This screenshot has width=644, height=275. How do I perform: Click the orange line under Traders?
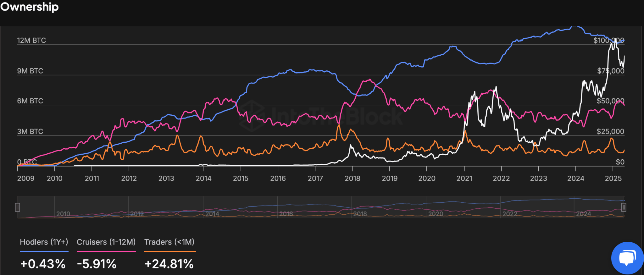click(170, 251)
